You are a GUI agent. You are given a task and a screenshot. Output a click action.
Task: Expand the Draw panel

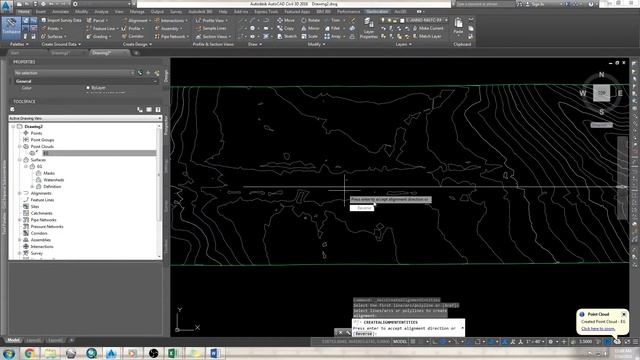[x=255, y=44]
